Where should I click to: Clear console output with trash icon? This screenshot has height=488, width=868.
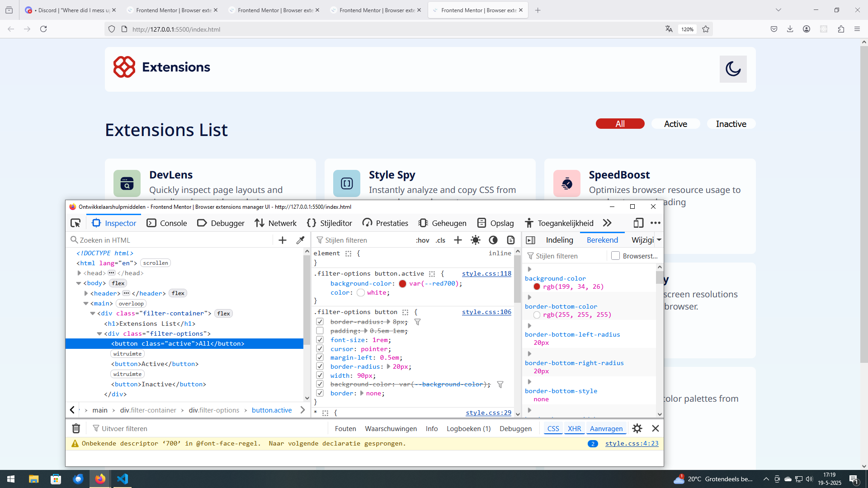coord(76,428)
